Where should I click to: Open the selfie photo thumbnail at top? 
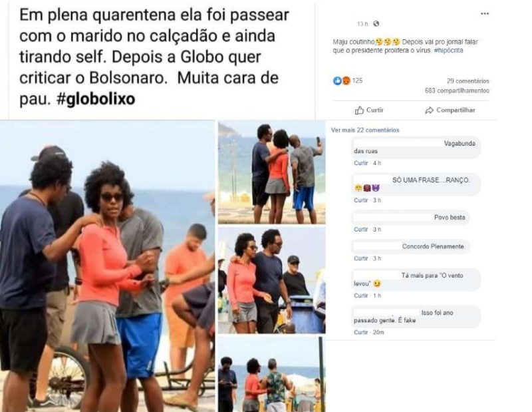click(272, 172)
